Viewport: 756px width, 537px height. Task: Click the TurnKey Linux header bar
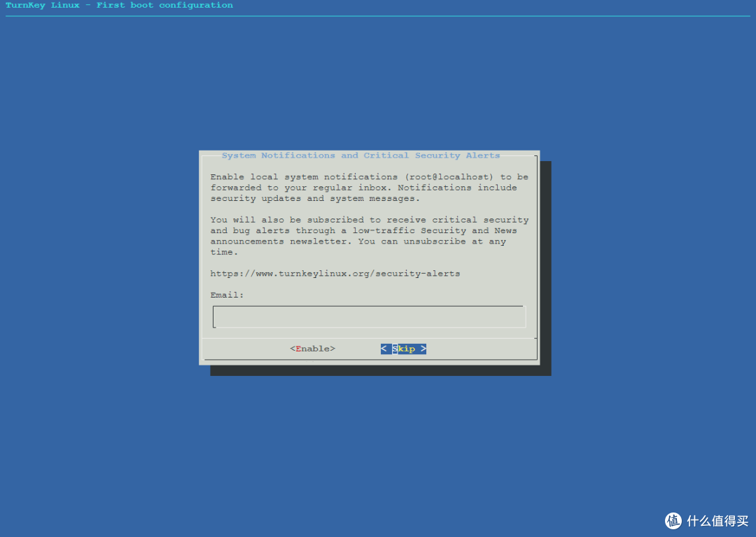tap(119, 6)
